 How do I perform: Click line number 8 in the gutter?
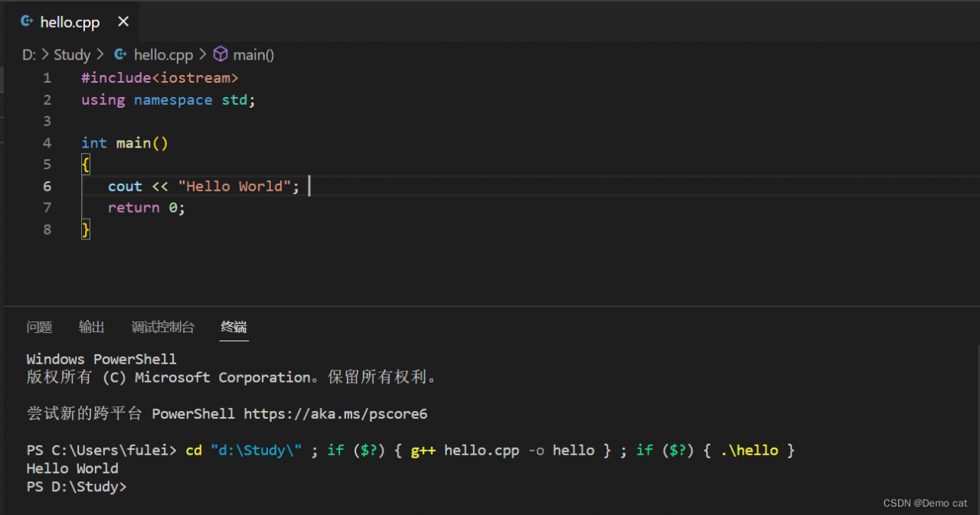[x=47, y=230]
